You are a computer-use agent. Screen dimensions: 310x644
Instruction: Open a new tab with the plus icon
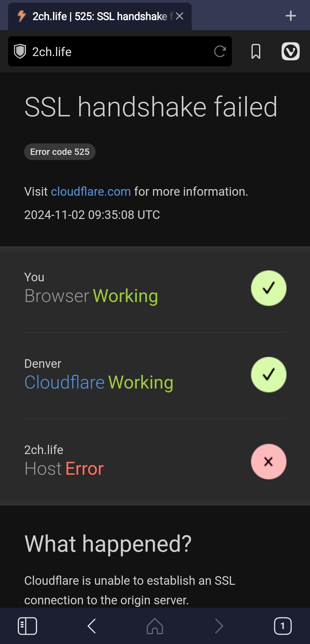[x=291, y=16]
